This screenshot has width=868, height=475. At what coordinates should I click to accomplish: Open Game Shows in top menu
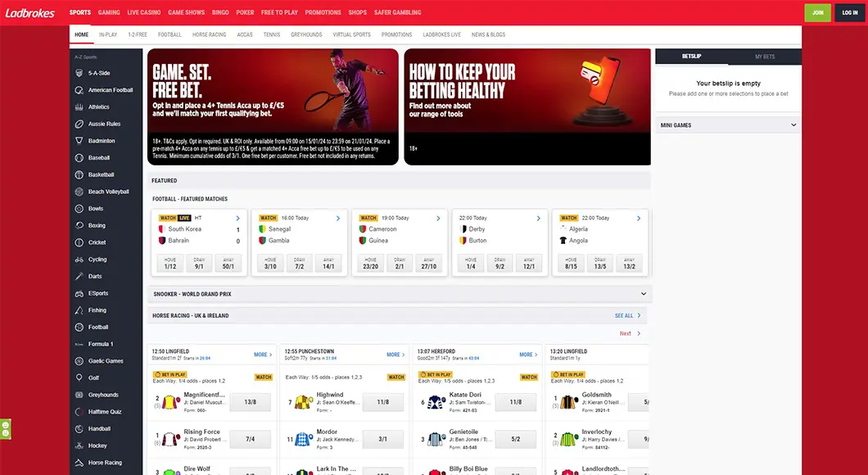[x=187, y=12]
